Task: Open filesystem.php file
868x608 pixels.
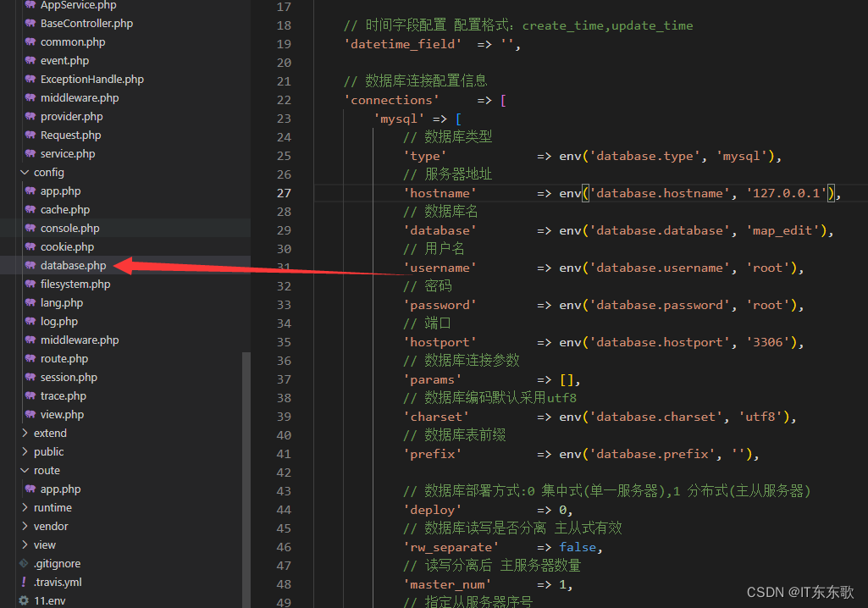Action: click(x=75, y=284)
